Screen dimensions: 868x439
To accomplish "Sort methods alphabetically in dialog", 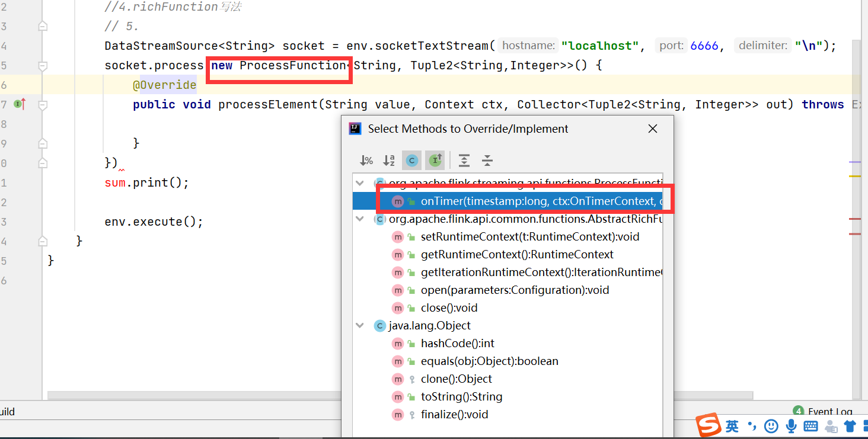I will pyautogui.click(x=389, y=161).
